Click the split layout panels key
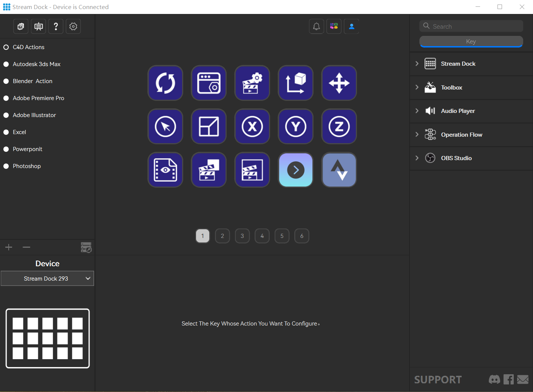This screenshot has height=392, width=533. [209, 127]
